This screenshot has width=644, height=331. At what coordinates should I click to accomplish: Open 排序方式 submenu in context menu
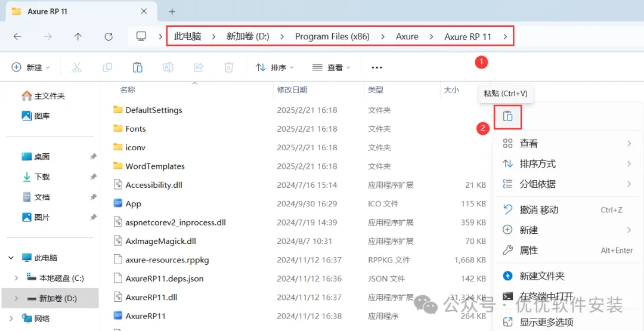tap(567, 164)
